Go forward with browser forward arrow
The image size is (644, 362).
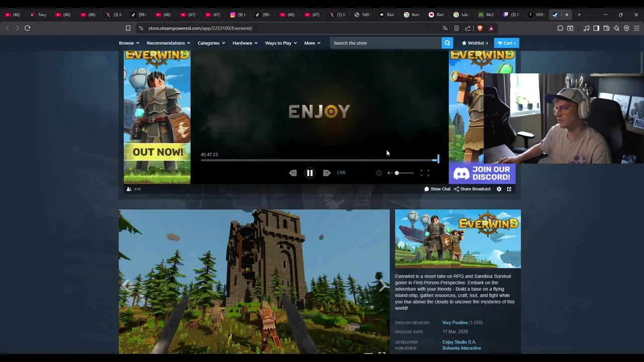pos(17,28)
